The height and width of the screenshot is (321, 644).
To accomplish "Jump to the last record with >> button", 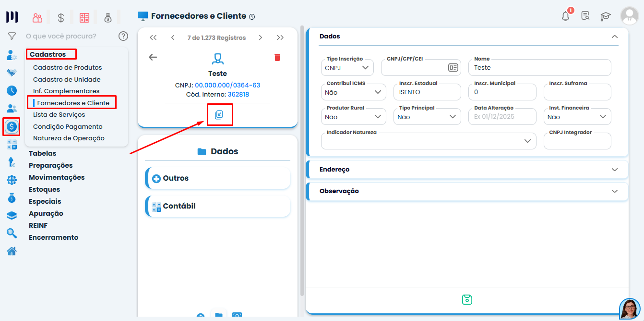I will [x=280, y=37].
